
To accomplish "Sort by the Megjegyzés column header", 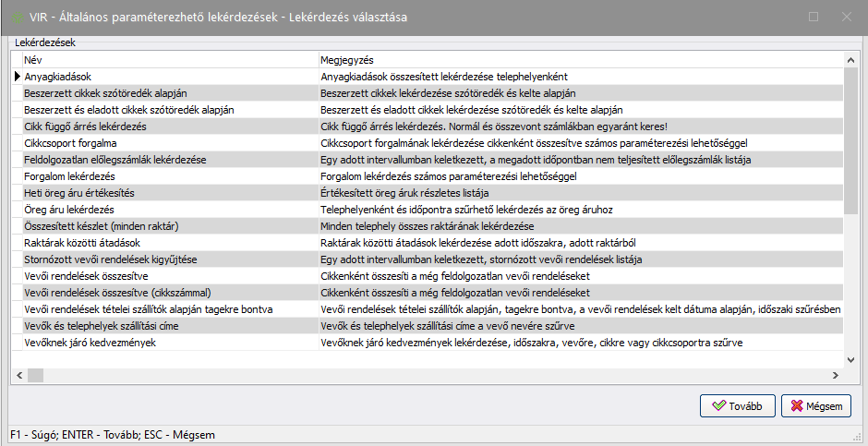I will pos(580,59).
